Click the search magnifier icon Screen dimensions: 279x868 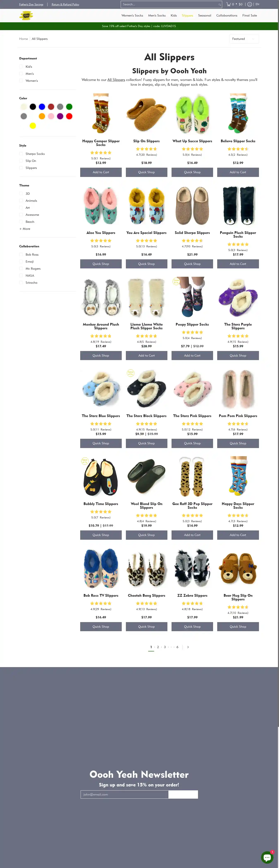pyautogui.click(x=219, y=4)
